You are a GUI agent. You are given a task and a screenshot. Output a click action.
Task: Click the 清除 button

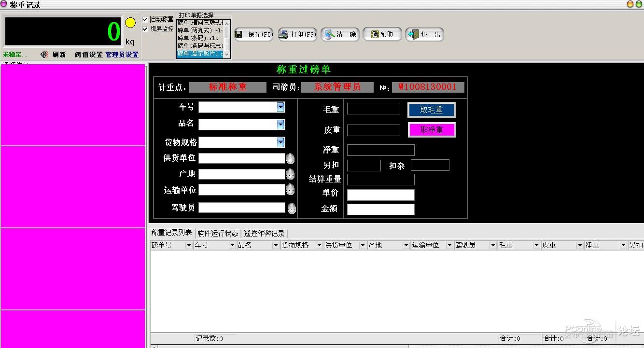pyautogui.click(x=340, y=34)
